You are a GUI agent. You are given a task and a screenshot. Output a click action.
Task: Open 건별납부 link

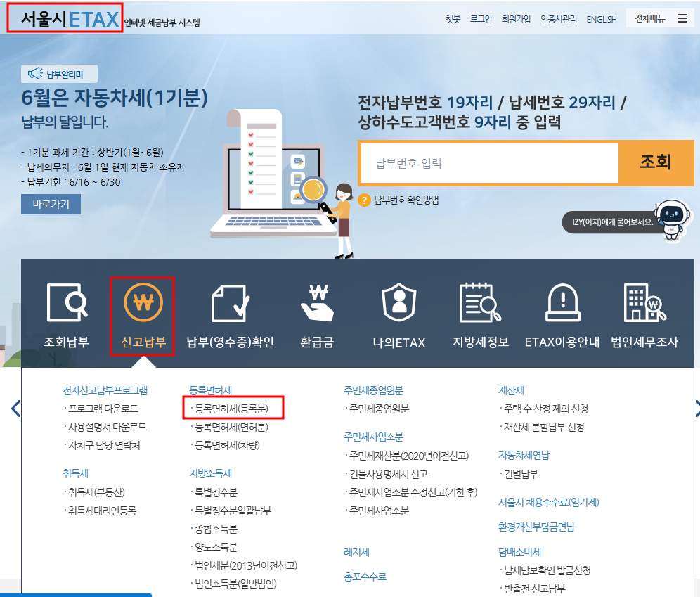click(521, 474)
